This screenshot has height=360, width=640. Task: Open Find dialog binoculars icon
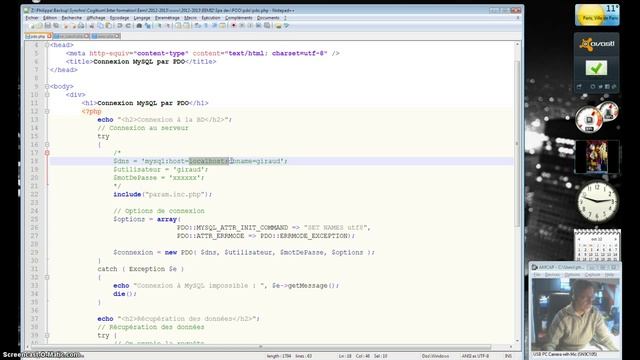[x=139, y=26]
